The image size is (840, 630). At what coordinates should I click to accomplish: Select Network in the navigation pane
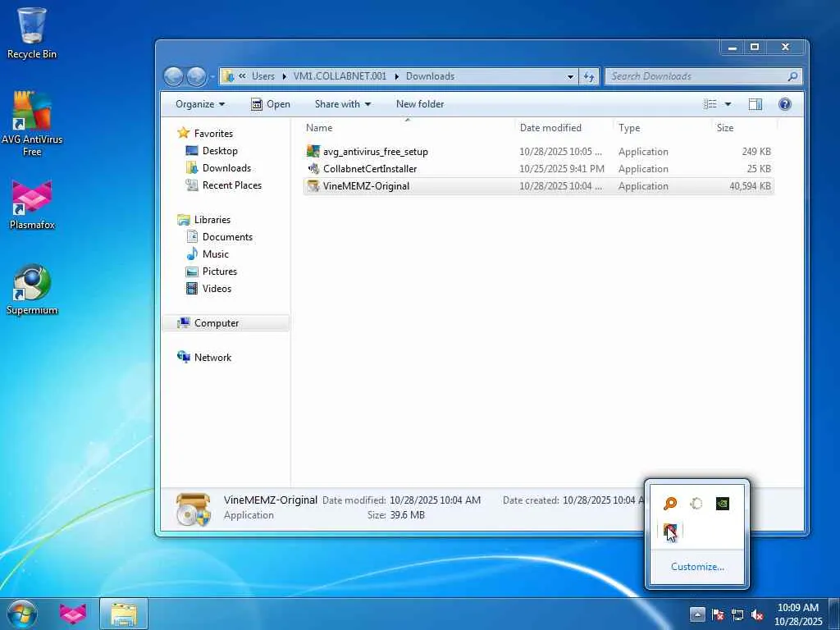click(212, 358)
